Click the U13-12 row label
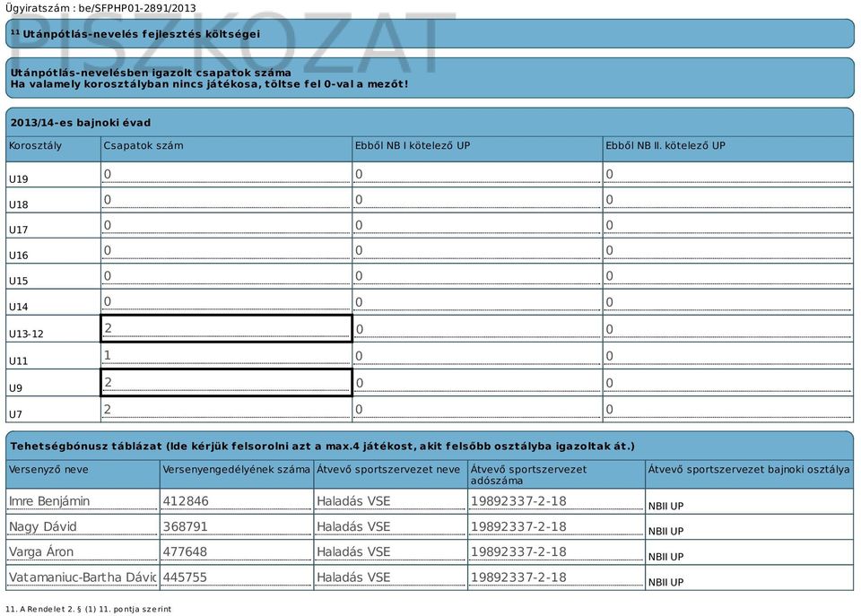Viewport: 861px width, 616px height. click(26, 334)
